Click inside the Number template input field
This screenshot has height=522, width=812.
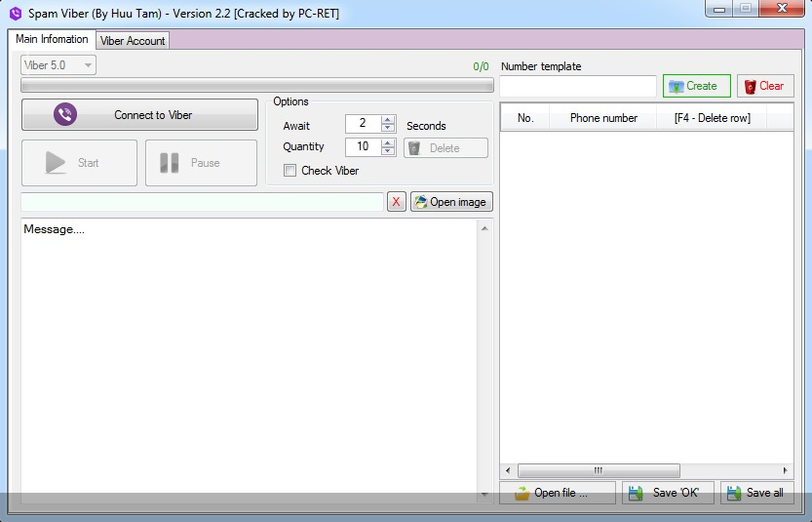(x=578, y=87)
